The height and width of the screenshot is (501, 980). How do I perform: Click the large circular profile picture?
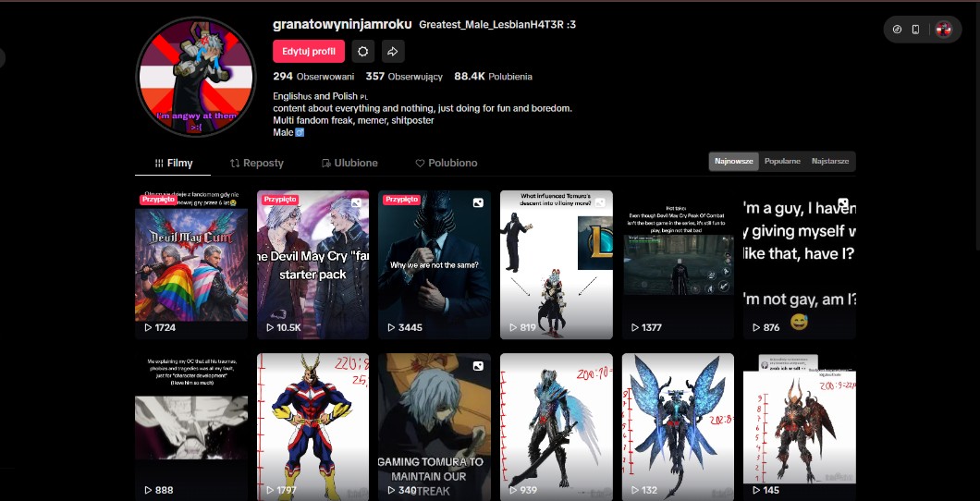click(x=195, y=77)
